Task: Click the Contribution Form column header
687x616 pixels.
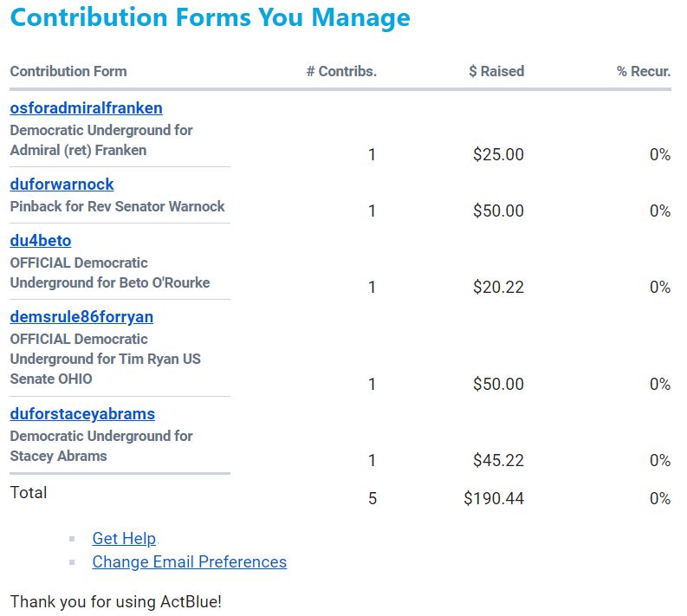Action: [x=68, y=72]
